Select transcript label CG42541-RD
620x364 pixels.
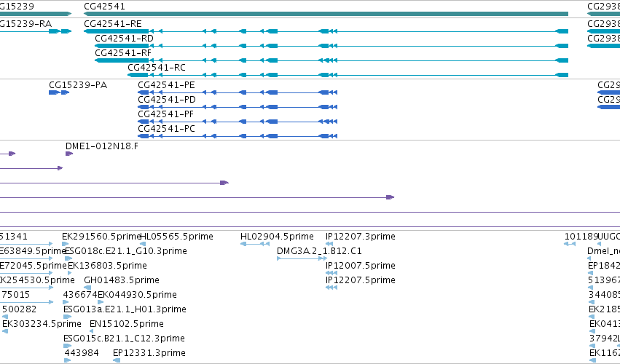pyautogui.click(x=124, y=39)
